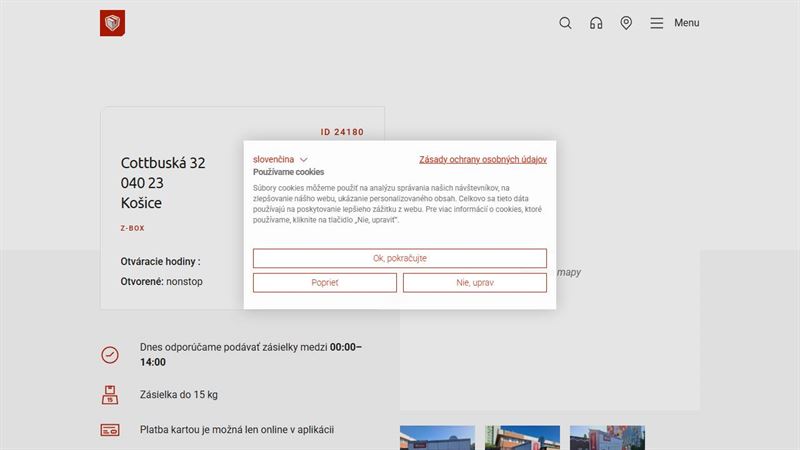Click the ID 24180 text
Viewport: 800px width, 450px height.
[342, 132]
